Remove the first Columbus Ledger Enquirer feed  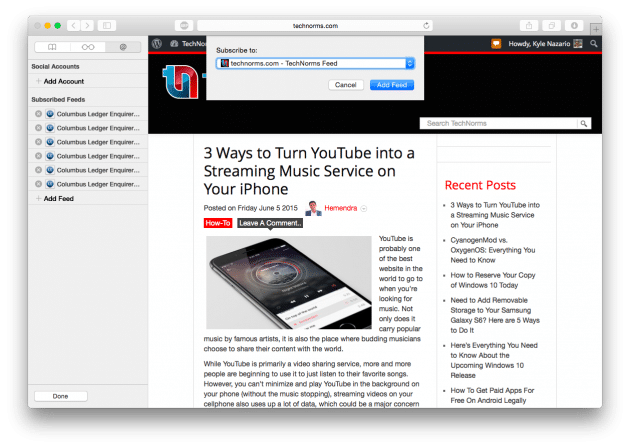point(38,113)
